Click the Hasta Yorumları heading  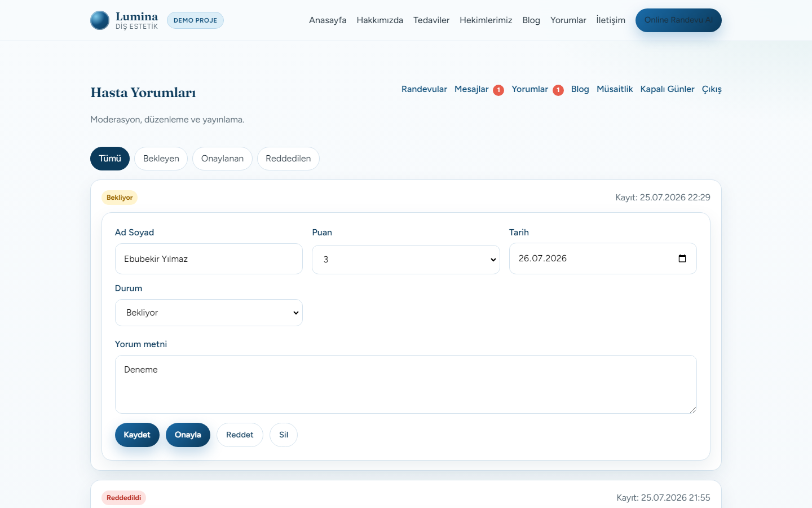click(x=143, y=93)
